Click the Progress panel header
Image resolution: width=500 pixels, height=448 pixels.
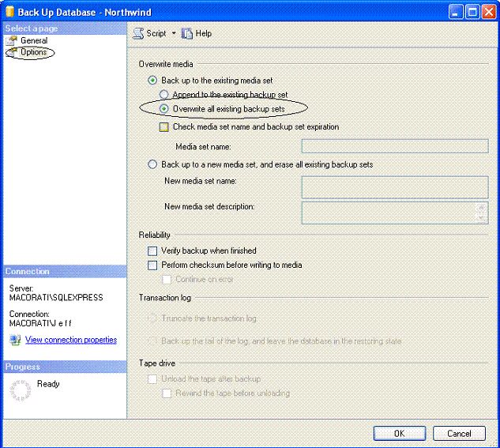pos(65,367)
